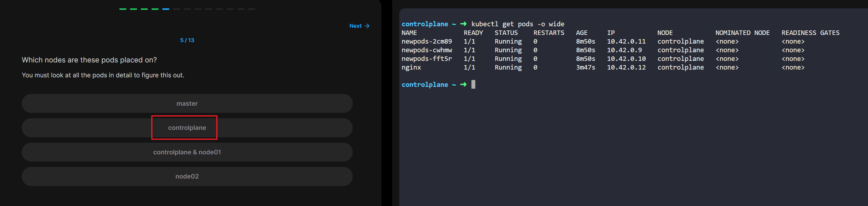Viewport: 868px width, 206px height.
Task: Click pod name newpods-fft5r
Action: (427, 59)
